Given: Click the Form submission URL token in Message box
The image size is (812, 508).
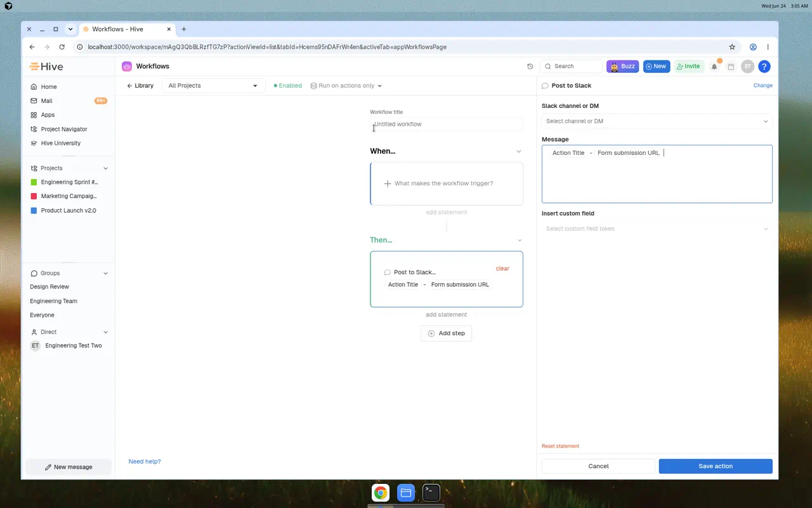Looking at the screenshot, I should [x=629, y=153].
